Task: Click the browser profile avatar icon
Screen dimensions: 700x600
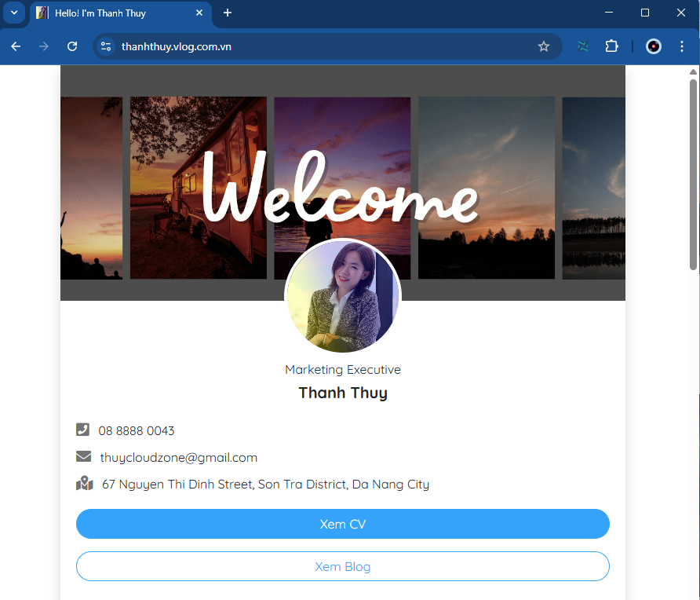Action: pos(654,46)
